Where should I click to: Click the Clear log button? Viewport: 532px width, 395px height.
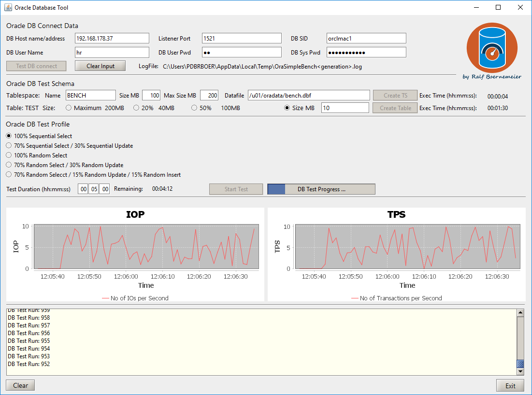pos(20,385)
